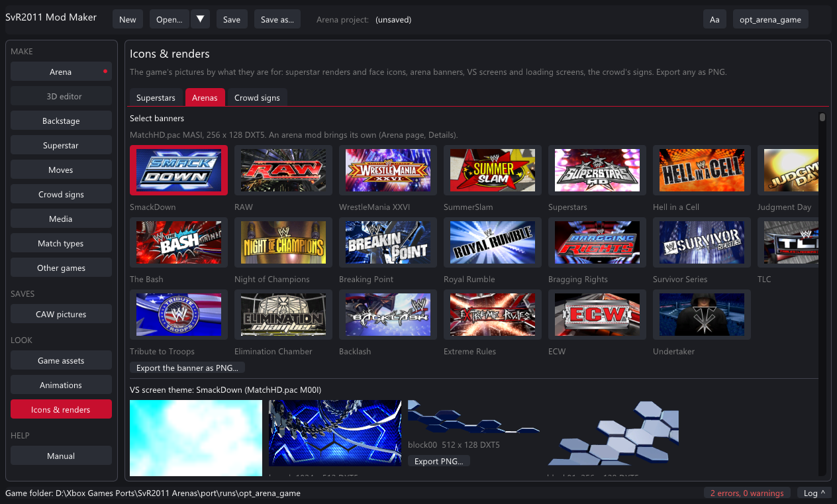The height and width of the screenshot is (504, 837).
Task: Open the Arena page in sidebar
Action: pyautogui.click(x=61, y=72)
